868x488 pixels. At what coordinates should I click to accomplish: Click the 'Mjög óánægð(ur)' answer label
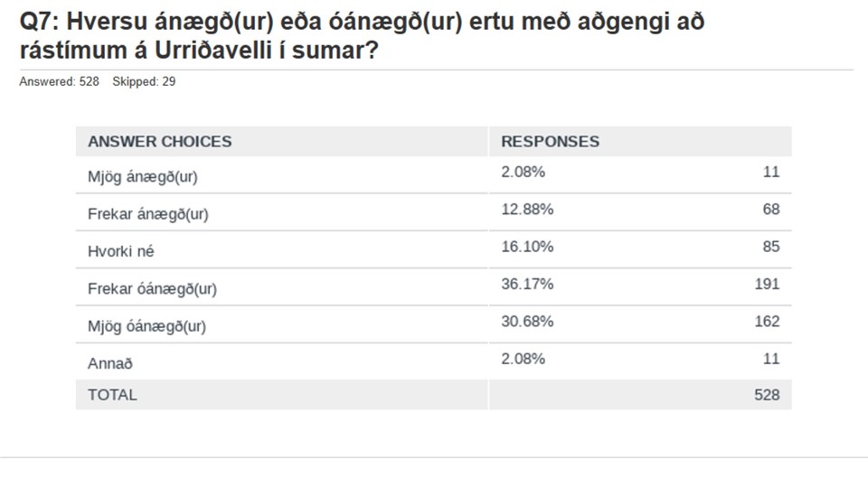pos(146,326)
